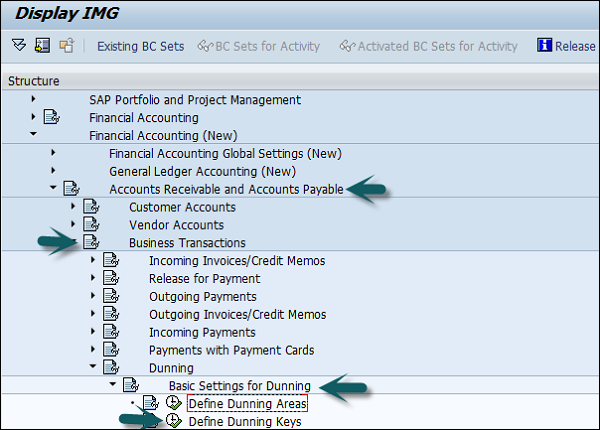Click BC Sets for Activity button

coord(260,46)
